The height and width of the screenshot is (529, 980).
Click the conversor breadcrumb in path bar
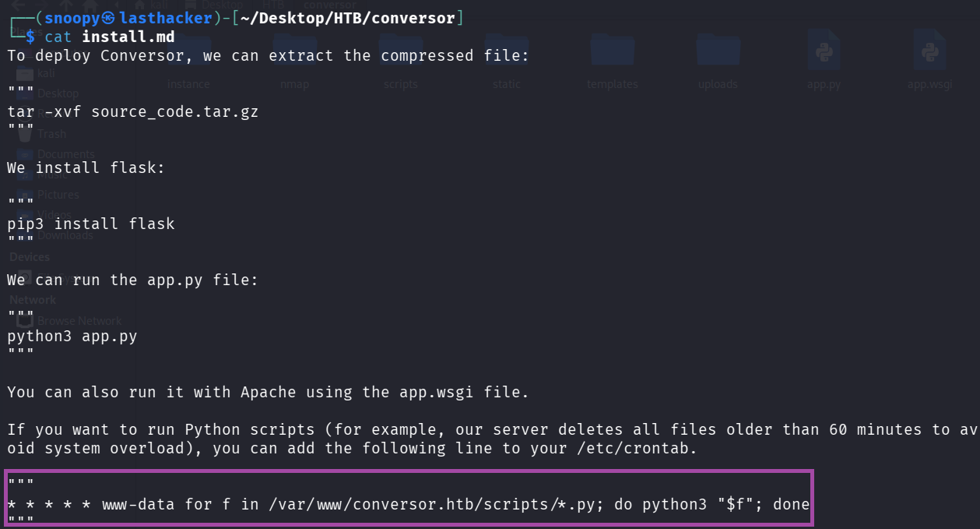click(330, 5)
